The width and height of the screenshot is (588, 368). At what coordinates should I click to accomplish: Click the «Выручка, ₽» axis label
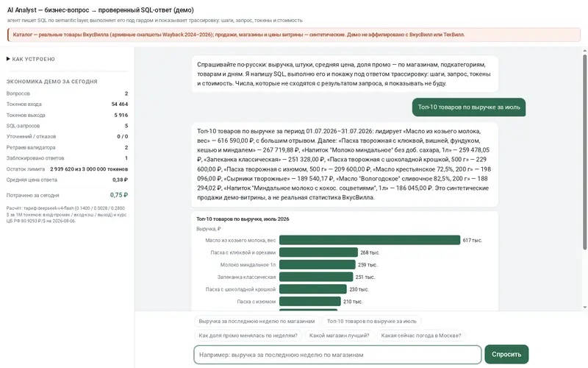[209, 229]
